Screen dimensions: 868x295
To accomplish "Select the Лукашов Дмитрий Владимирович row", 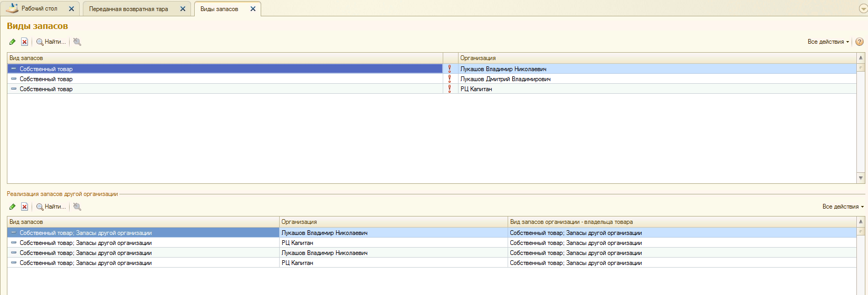I will (505, 79).
